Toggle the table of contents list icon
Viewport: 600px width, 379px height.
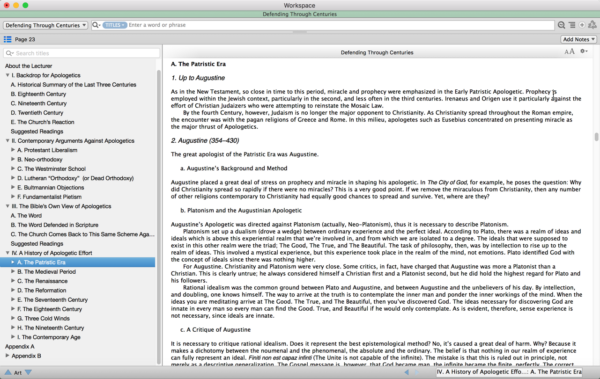pyautogui.click(x=7, y=39)
